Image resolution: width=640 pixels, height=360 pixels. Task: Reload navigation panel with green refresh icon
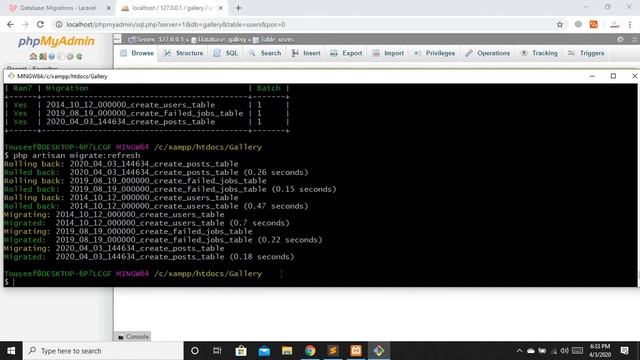(x=79, y=56)
